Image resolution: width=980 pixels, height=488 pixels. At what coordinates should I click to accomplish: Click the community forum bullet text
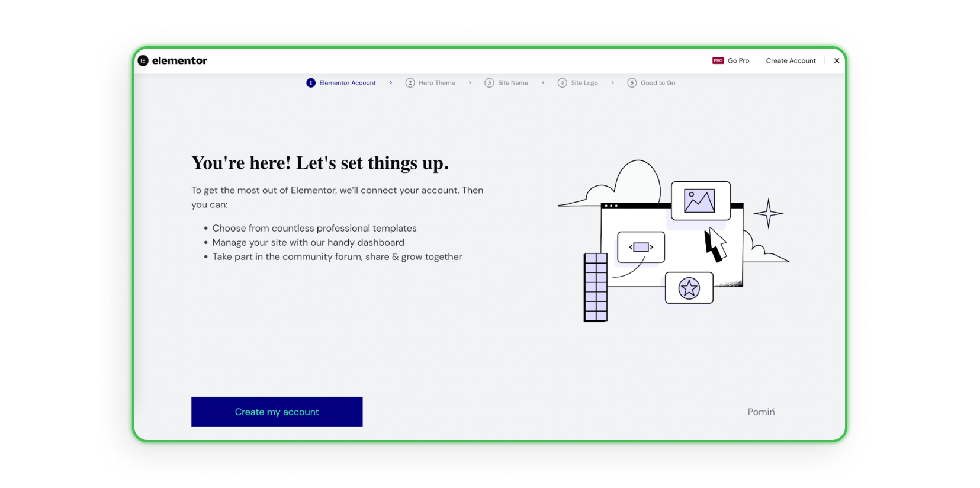pyautogui.click(x=337, y=256)
